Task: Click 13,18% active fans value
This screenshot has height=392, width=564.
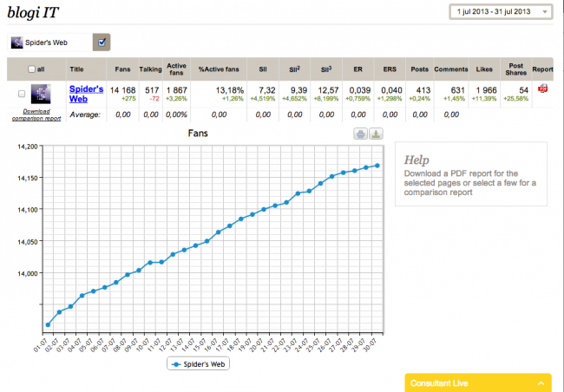Action: [x=229, y=90]
